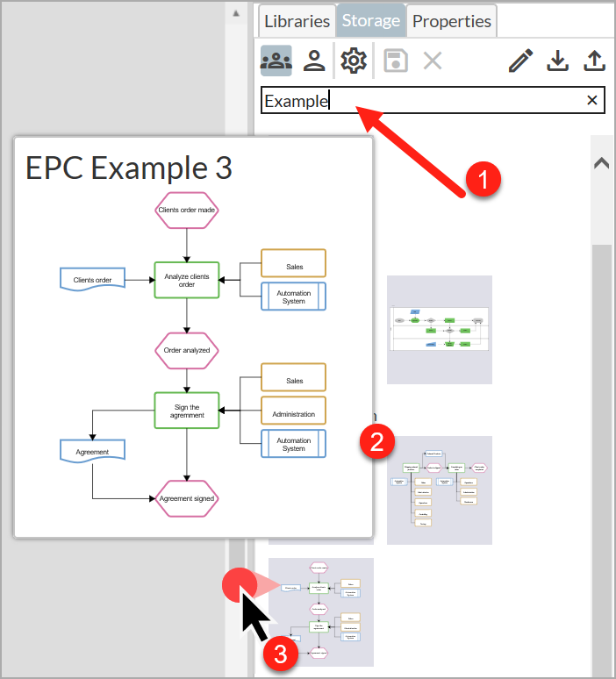This screenshot has height=679, width=616.
Task: Select the swimlane diagram thumbnail
Action: [439, 329]
